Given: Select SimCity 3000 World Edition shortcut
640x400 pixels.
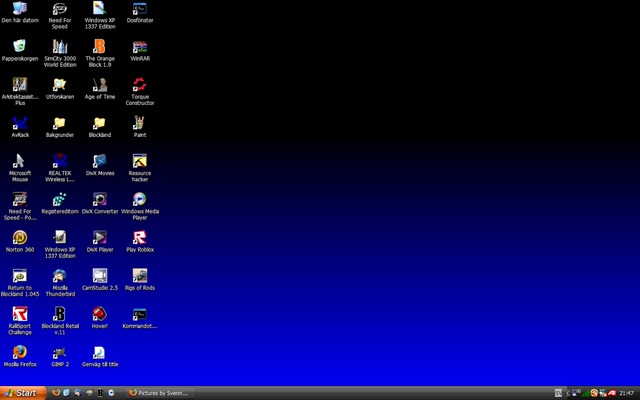Looking at the screenshot, I should [x=60, y=53].
